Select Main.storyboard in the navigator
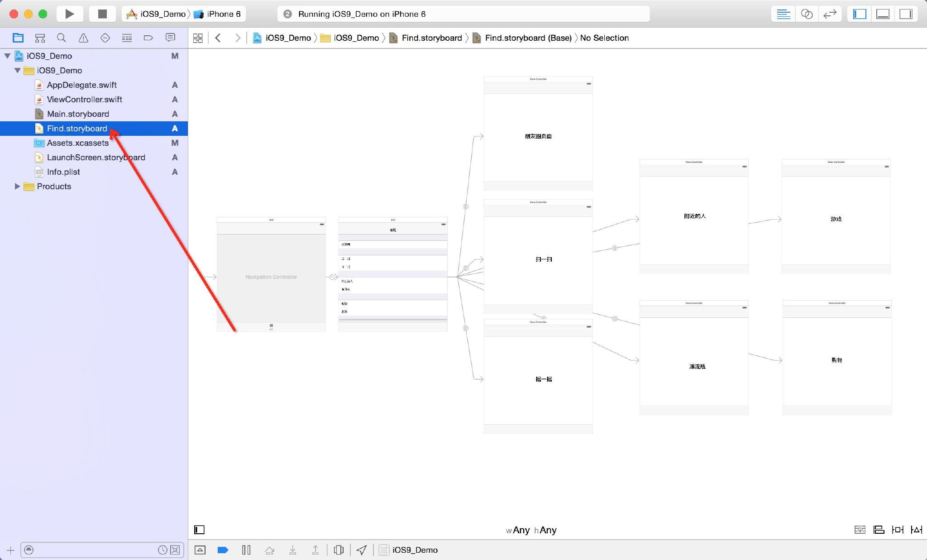 click(78, 114)
